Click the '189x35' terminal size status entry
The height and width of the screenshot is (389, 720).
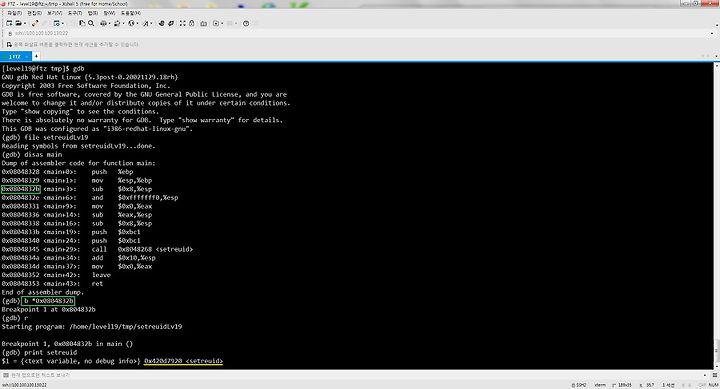pyautogui.click(x=622, y=385)
